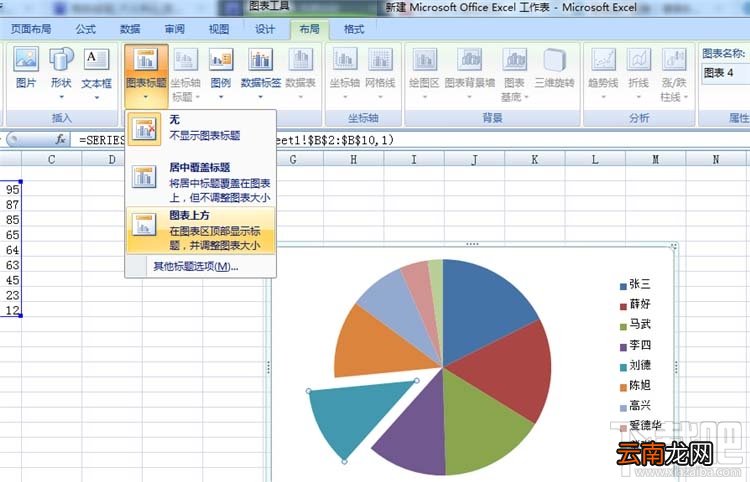This screenshot has height=482, width=750.
Task: Click legend entry 高兴
Action: click(635, 406)
